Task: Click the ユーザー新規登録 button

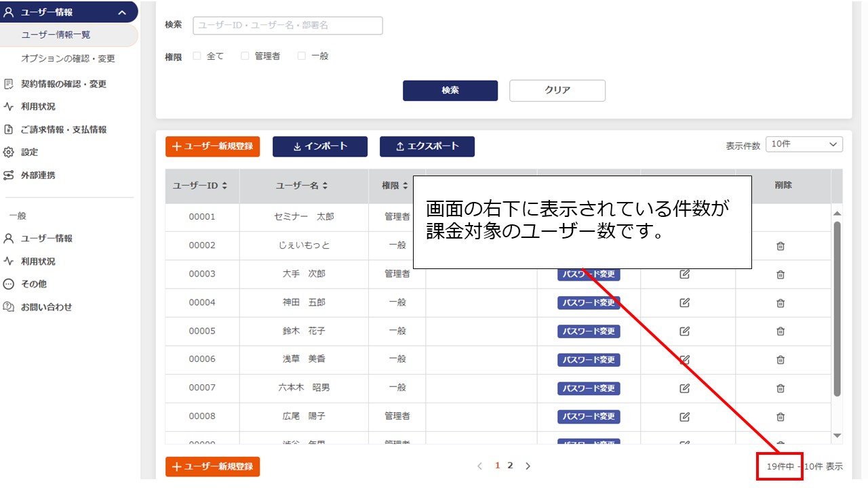Action: click(212, 147)
